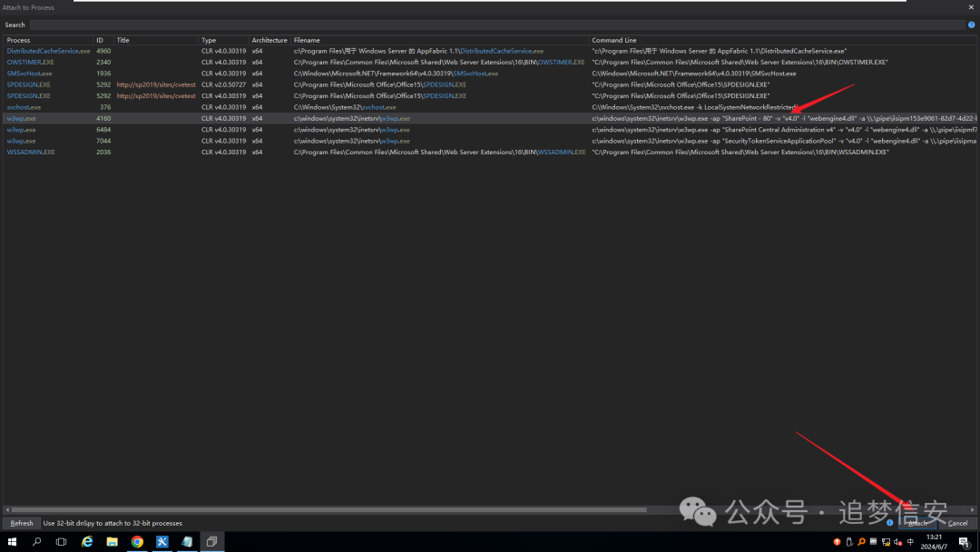Click the network status tray icon

[887, 542]
